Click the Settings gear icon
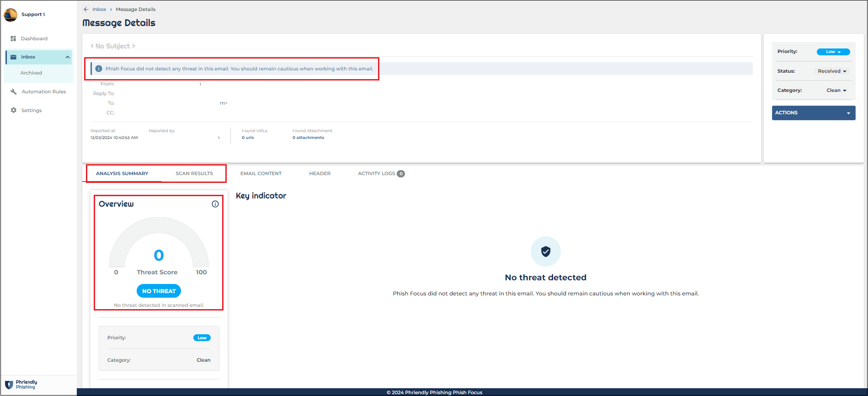Screen dimensions: 868x396 click(x=13, y=110)
